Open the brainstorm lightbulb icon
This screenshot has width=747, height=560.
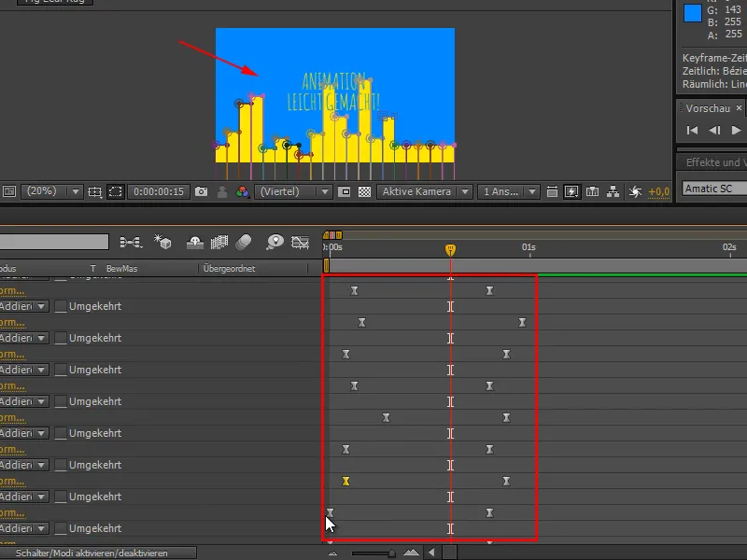tap(275, 242)
